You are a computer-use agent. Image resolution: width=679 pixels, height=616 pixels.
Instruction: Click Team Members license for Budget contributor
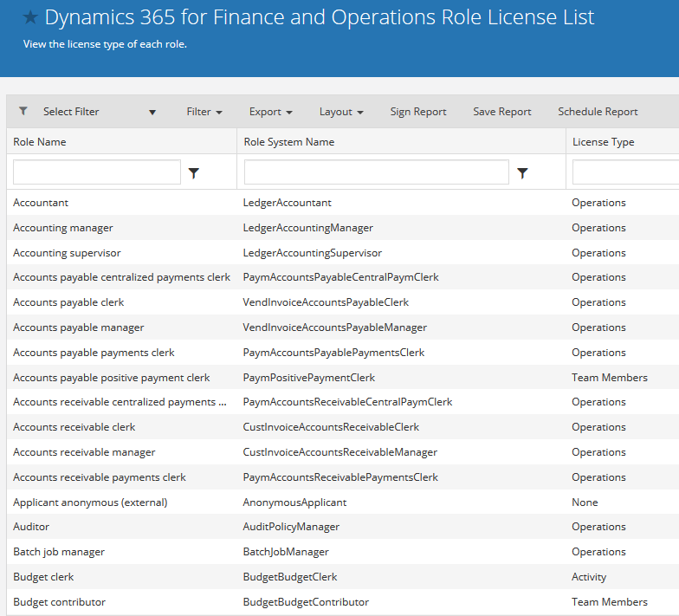click(x=610, y=602)
